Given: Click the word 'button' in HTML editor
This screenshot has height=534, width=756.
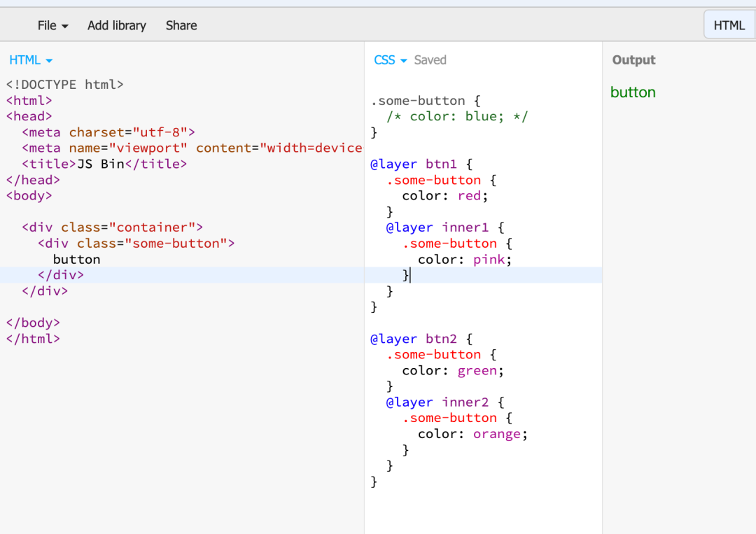Looking at the screenshot, I should point(77,259).
